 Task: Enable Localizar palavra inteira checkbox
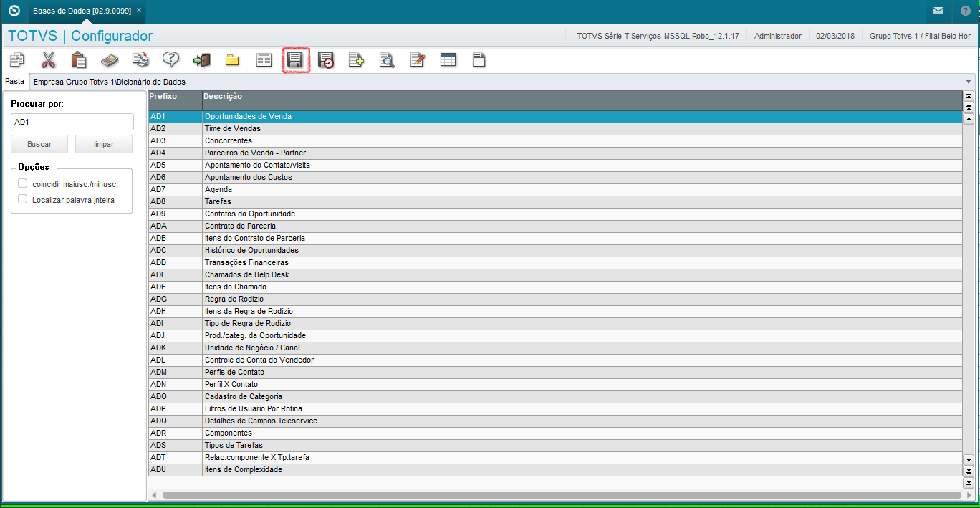[23, 199]
